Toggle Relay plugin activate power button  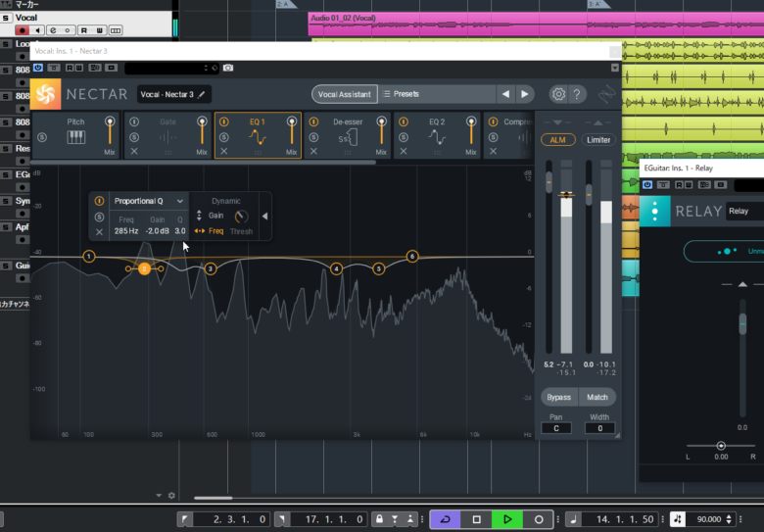647,184
